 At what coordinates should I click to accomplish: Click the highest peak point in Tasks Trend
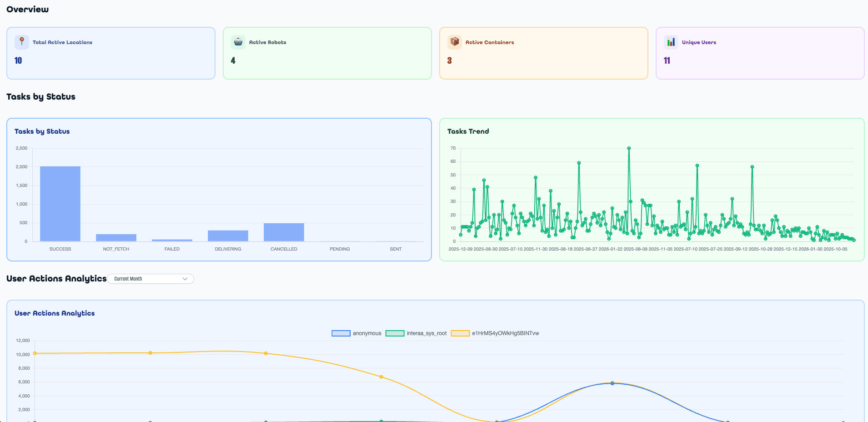[x=629, y=148]
